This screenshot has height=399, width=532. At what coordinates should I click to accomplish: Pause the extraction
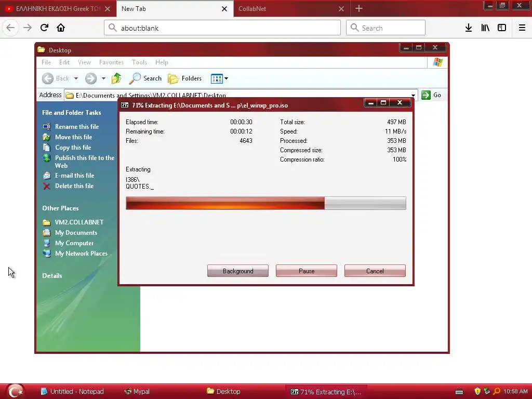coord(307,271)
